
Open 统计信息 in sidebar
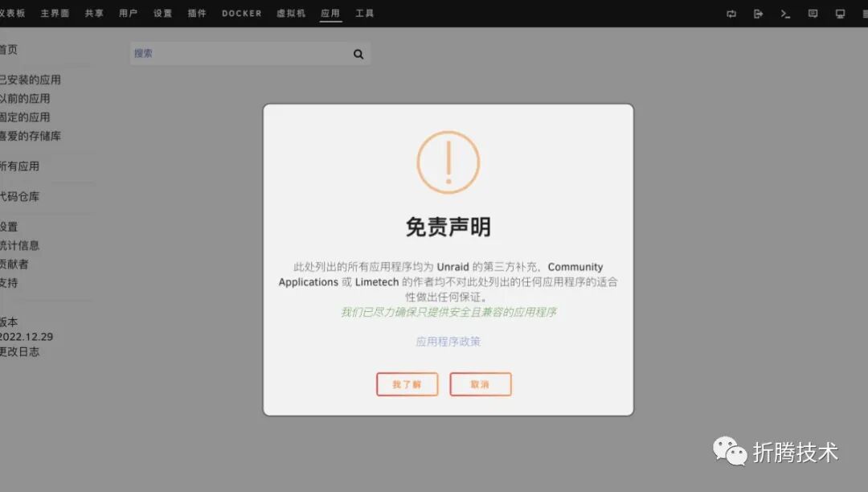19,246
